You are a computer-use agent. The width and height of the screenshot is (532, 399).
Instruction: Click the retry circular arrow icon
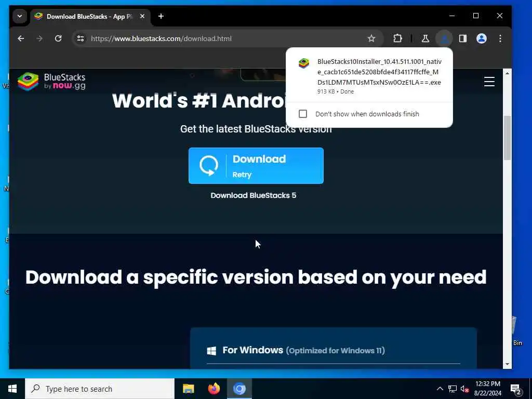208,166
